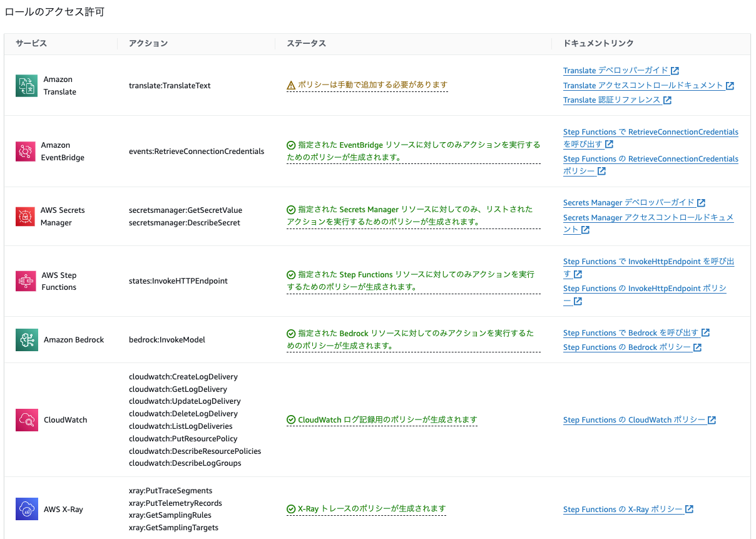Screen dimensions: 756x539
Task: Click the Secrets Manager policy generated status text
Action: click(x=414, y=216)
